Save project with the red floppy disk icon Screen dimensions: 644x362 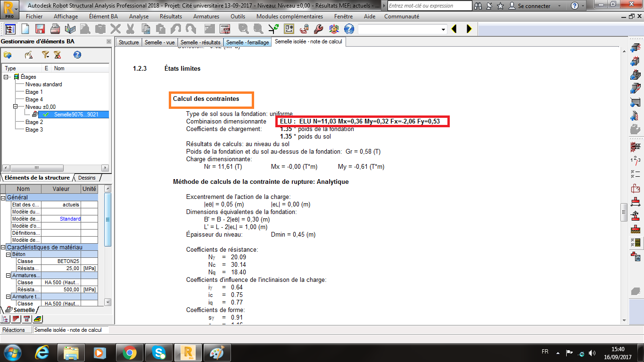40,29
